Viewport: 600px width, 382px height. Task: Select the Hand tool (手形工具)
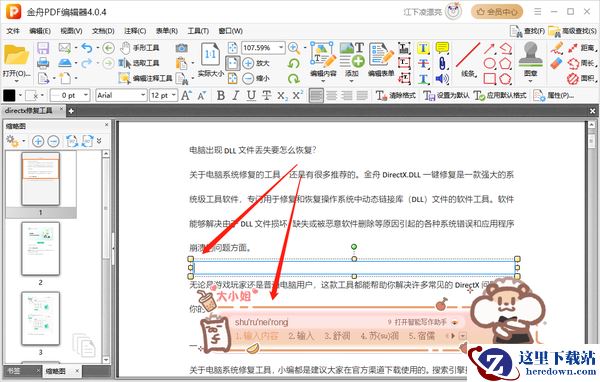tap(139, 48)
